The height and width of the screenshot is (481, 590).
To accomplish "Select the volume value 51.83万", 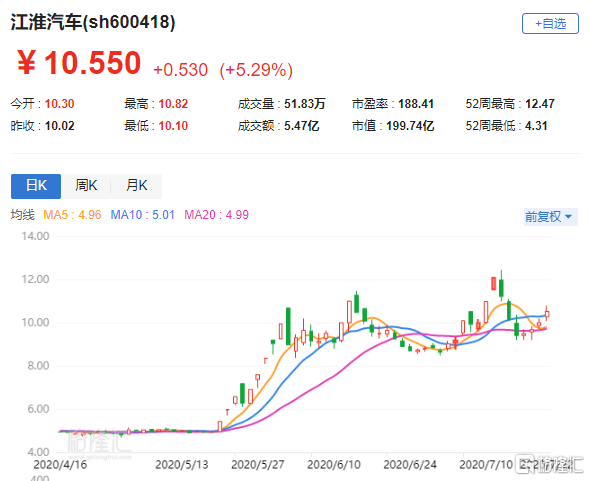I will 305,104.
